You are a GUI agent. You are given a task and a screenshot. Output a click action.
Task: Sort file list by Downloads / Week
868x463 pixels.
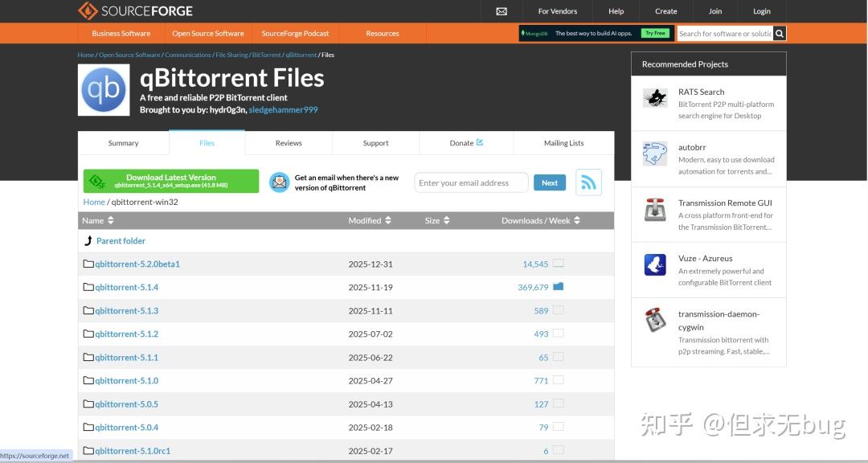point(541,220)
